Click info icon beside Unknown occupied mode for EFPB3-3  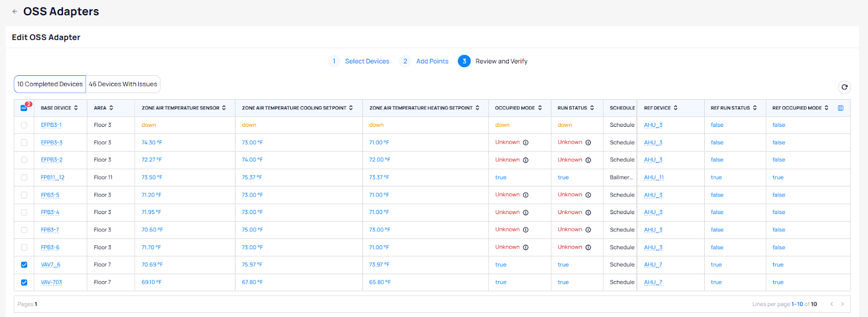(526, 143)
